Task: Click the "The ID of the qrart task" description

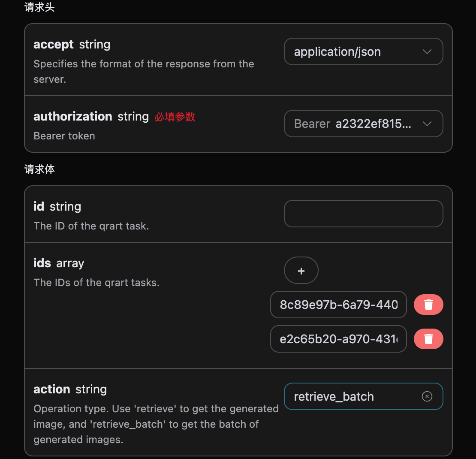Action: pos(91,226)
